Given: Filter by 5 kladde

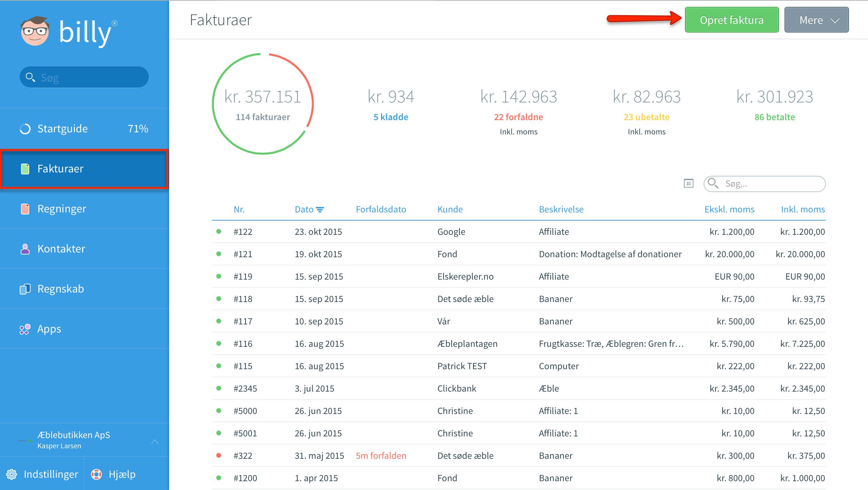Looking at the screenshot, I should [x=391, y=117].
